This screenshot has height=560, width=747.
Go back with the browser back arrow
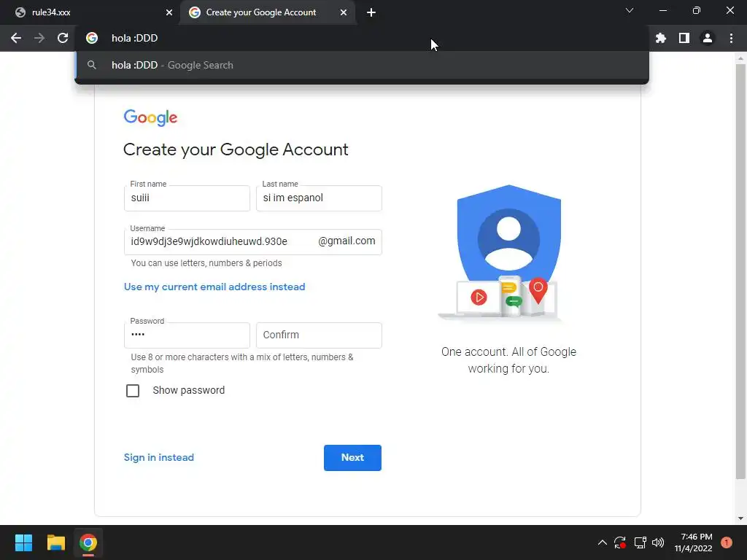(x=16, y=38)
